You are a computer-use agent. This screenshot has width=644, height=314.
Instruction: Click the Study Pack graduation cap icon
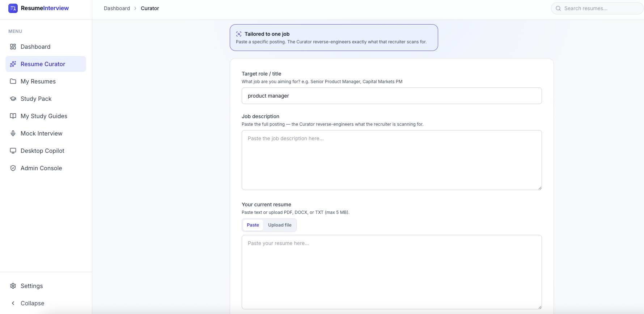(x=13, y=99)
